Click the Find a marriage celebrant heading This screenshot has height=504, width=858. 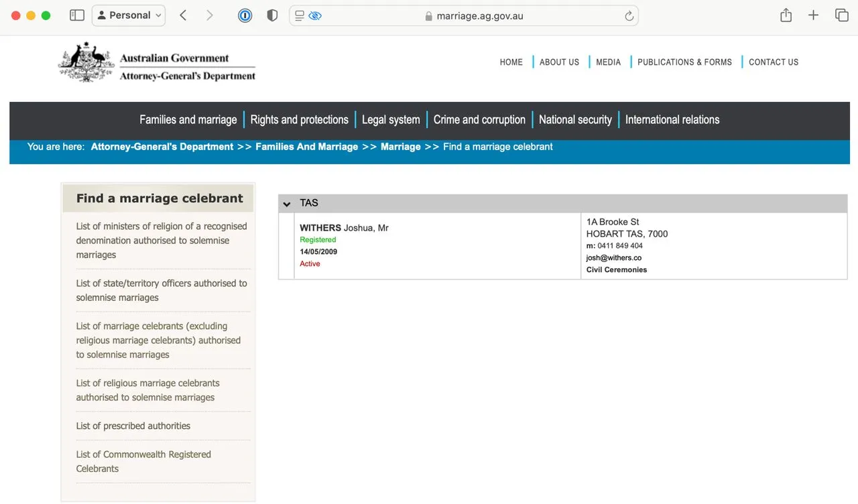[160, 198]
